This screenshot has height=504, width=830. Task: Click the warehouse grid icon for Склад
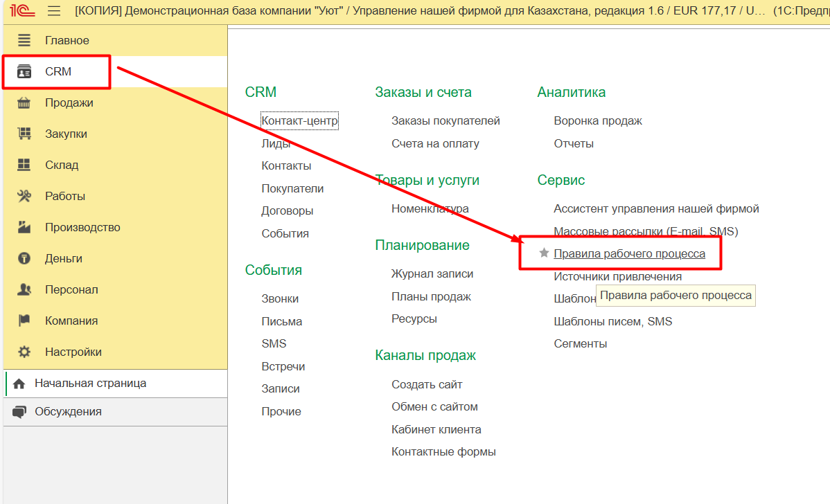tap(24, 165)
